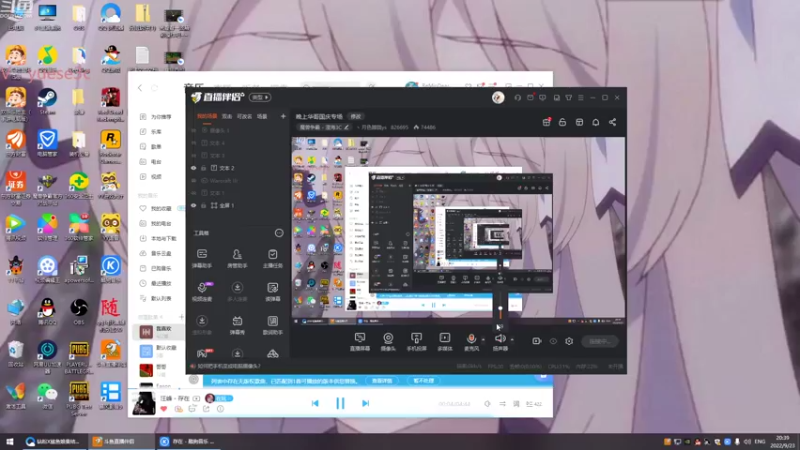This screenshot has height=450, width=800.
Task: Click the 麦克风 microphone icon
Action: pos(471,339)
